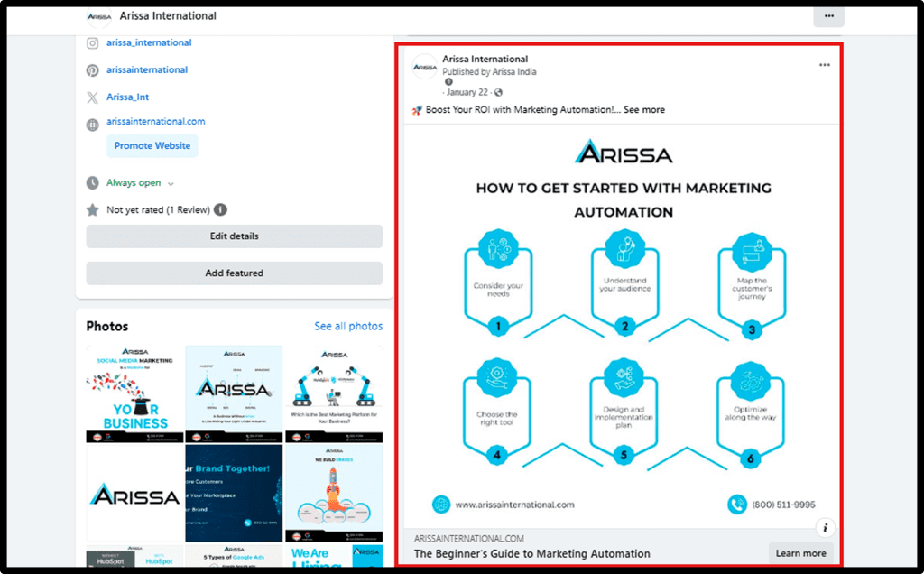Expand the post text with See more
The width and height of the screenshot is (924, 574).
[644, 109]
